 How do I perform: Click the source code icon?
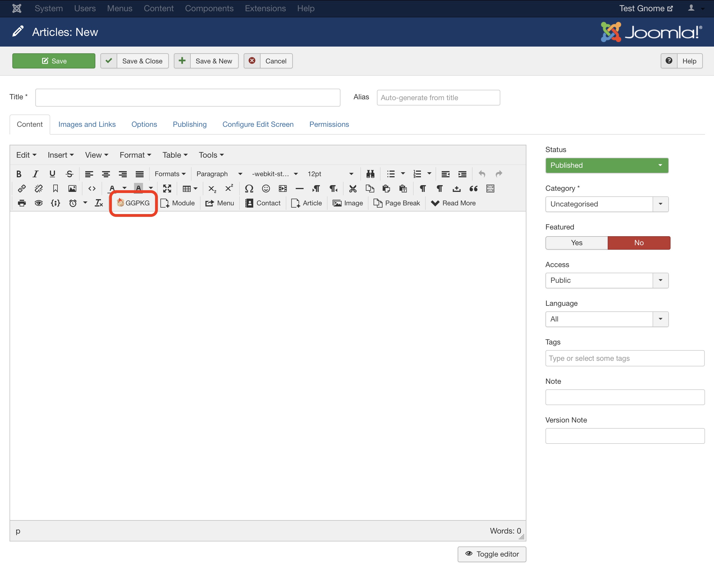[x=92, y=189]
